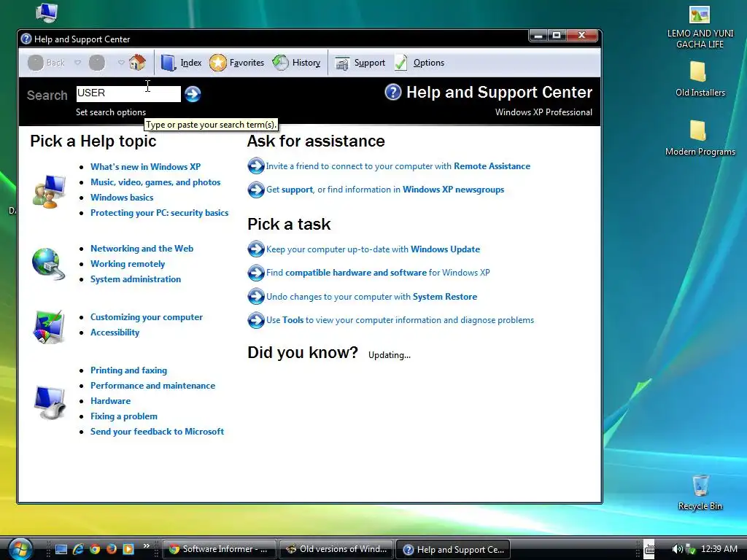Click arrow icon beside Use Tools
The image size is (747, 560).
tap(256, 320)
